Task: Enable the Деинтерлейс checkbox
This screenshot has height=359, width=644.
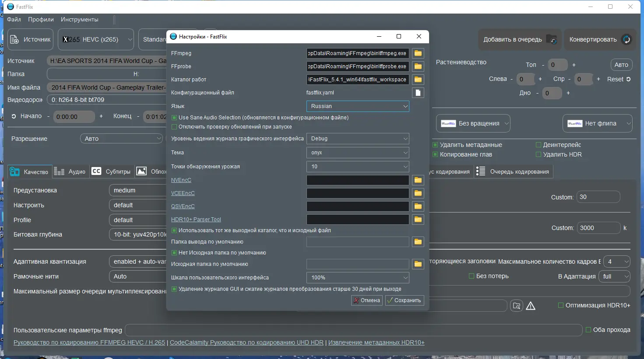Action: click(538, 145)
